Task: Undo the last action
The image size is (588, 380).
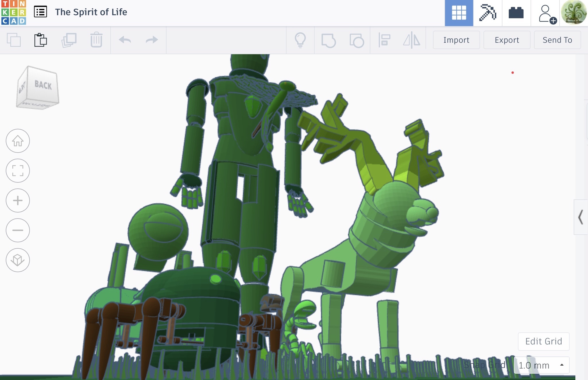Action: [125, 40]
